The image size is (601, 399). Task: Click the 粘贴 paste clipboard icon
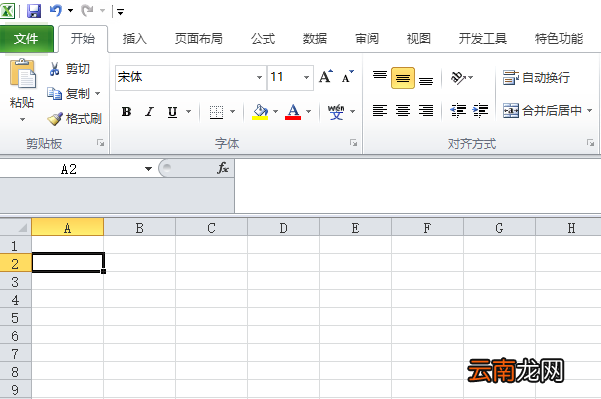(23, 74)
